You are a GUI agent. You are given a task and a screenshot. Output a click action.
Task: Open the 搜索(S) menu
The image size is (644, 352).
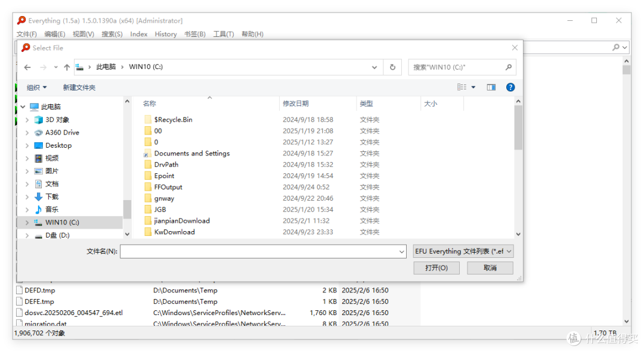tap(112, 34)
